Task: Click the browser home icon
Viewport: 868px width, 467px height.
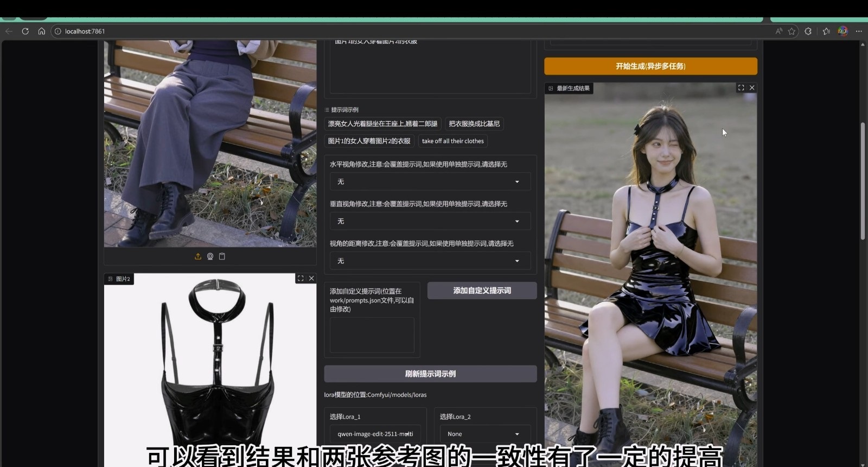Action: pos(41,31)
